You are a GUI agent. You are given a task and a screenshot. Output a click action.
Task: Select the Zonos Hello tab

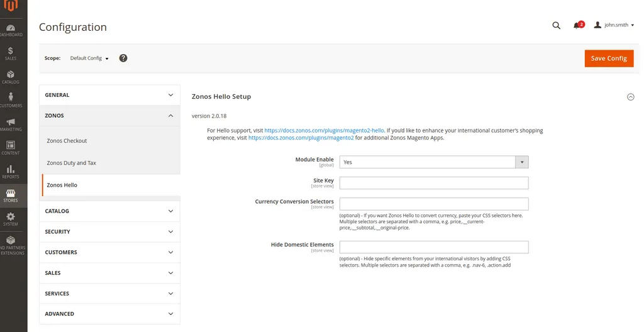111,185
